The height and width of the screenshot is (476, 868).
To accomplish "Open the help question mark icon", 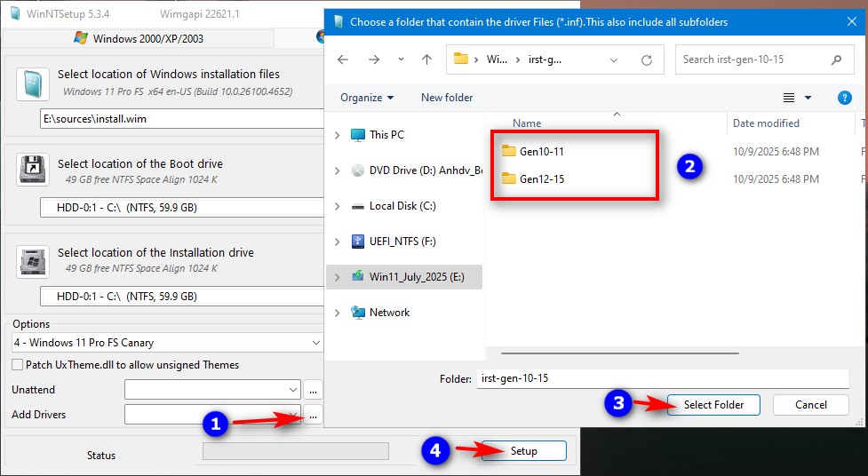I will 845,98.
